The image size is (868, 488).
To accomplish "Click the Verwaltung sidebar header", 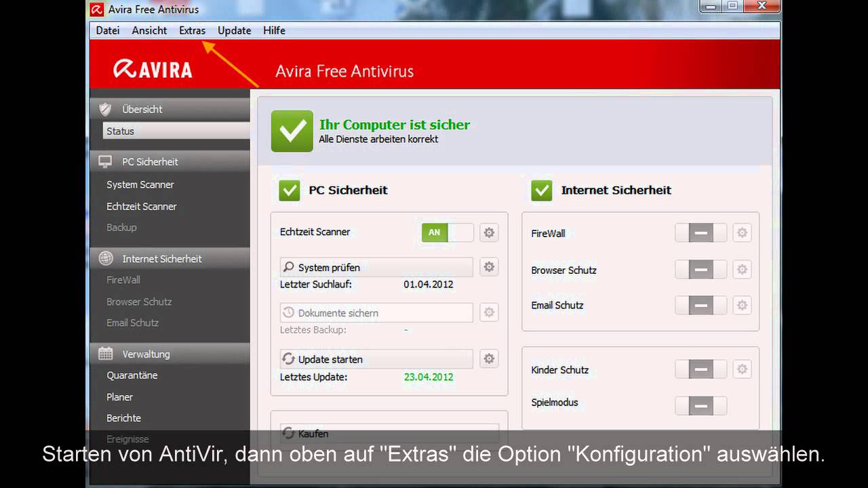I will pos(170,354).
